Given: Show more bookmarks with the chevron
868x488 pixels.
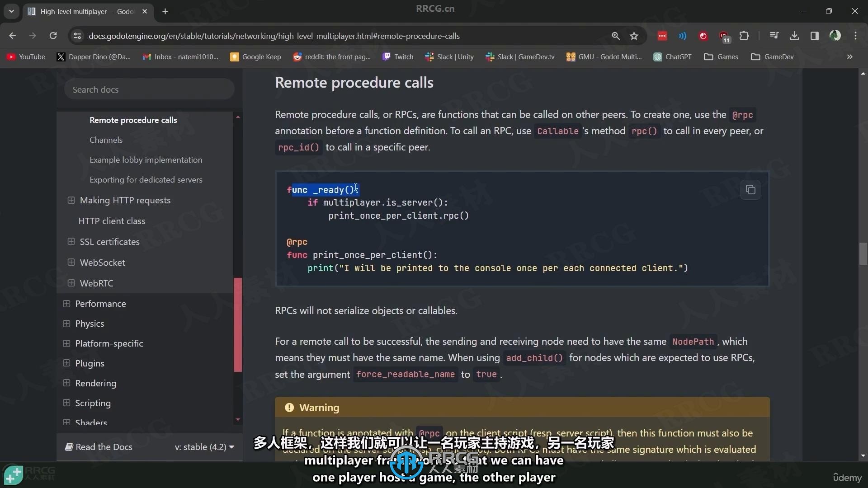Looking at the screenshot, I should point(849,56).
